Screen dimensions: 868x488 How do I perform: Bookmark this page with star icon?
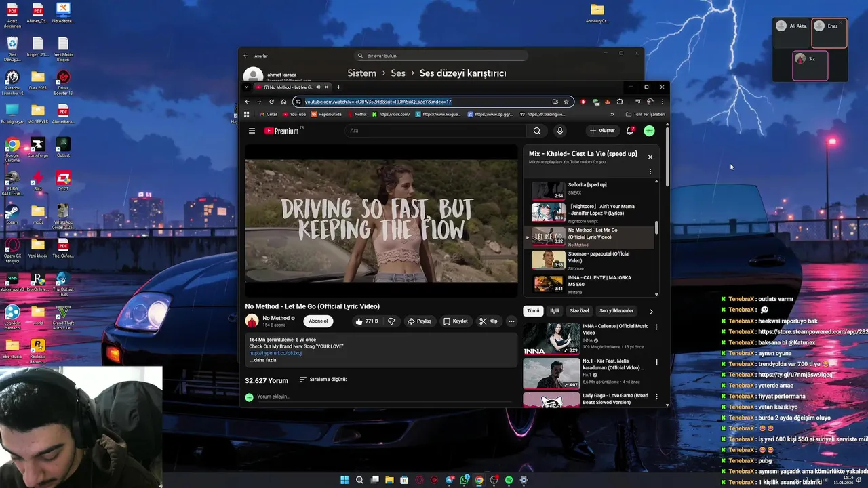pyautogui.click(x=566, y=102)
